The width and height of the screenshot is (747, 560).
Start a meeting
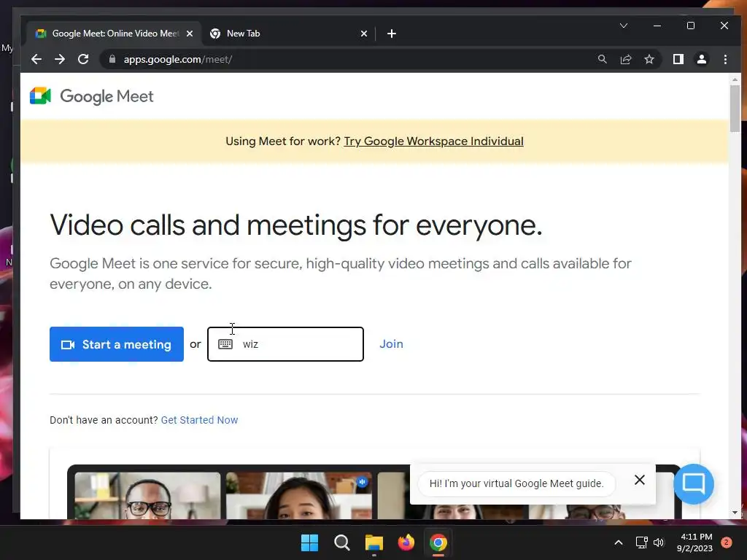coord(117,344)
